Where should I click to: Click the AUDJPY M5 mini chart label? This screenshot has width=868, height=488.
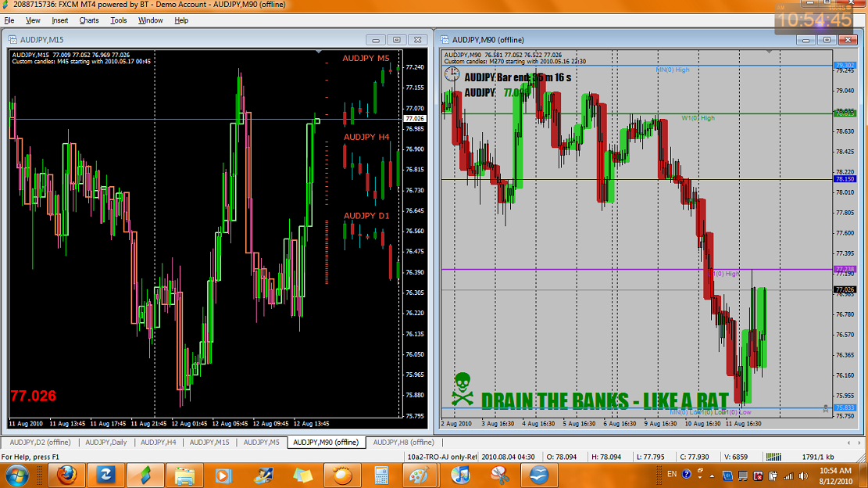[366, 58]
